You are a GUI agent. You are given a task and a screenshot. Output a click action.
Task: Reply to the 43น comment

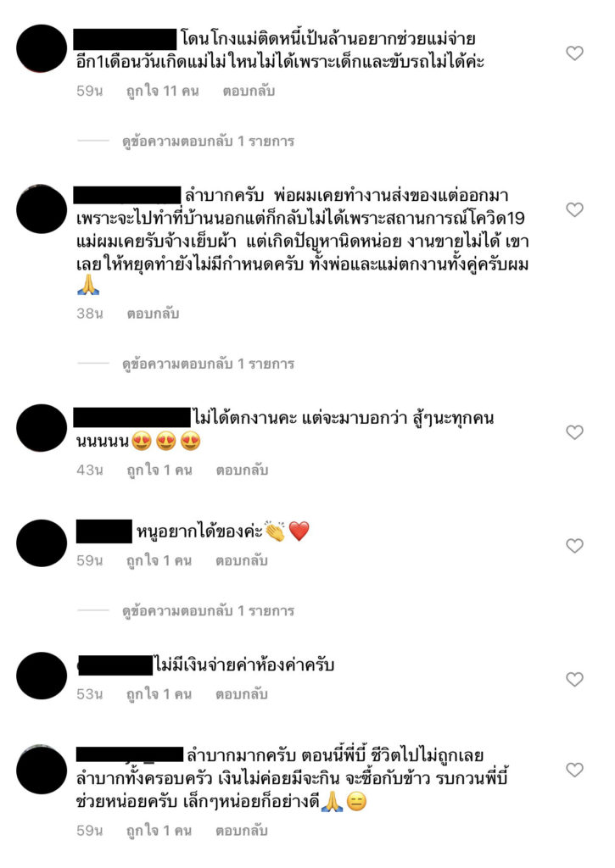[x=242, y=470]
